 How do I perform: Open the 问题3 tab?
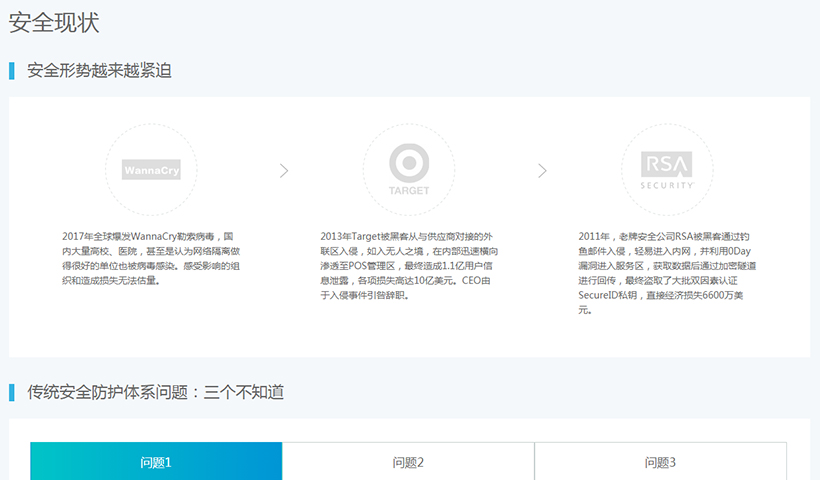click(x=660, y=462)
